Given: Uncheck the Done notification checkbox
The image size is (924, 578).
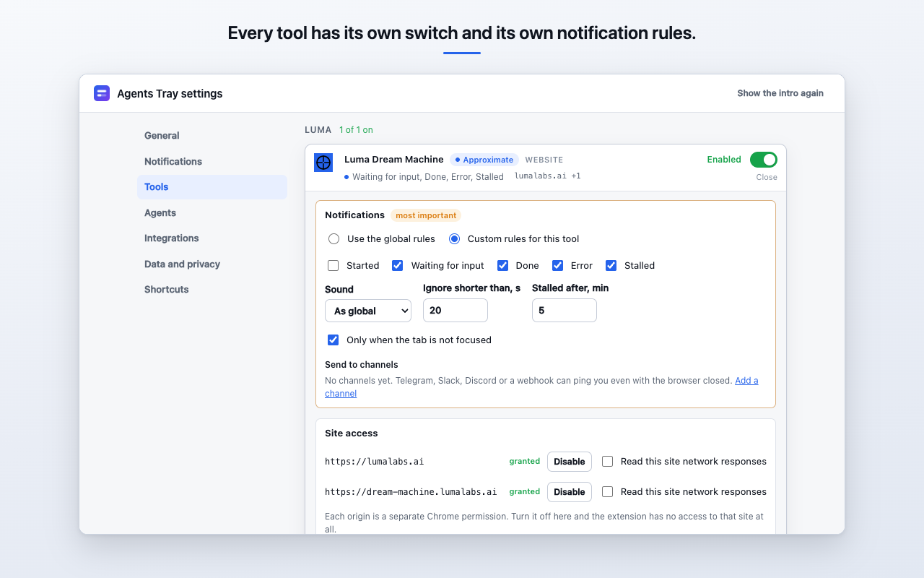Looking at the screenshot, I should coord(503,266).
